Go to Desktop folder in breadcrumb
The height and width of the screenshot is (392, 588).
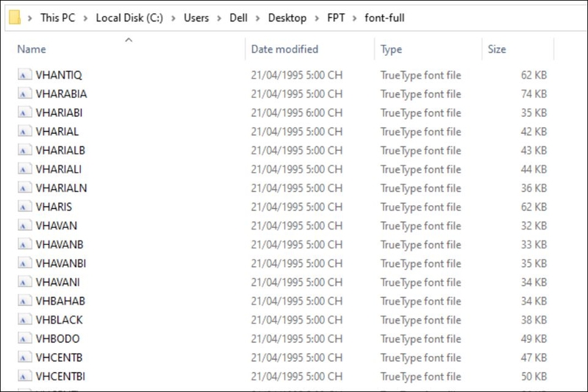pos(287,18)
